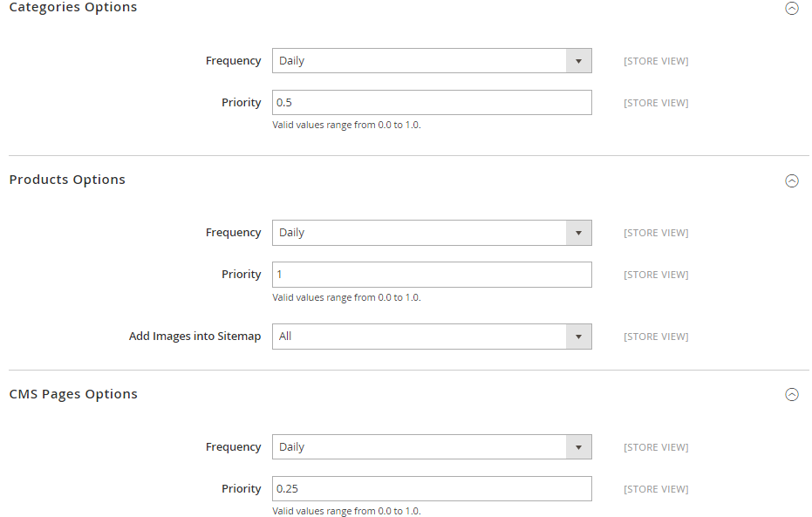Click the Products Options section heading
812x517 pixels.
(x=67, y=180)
